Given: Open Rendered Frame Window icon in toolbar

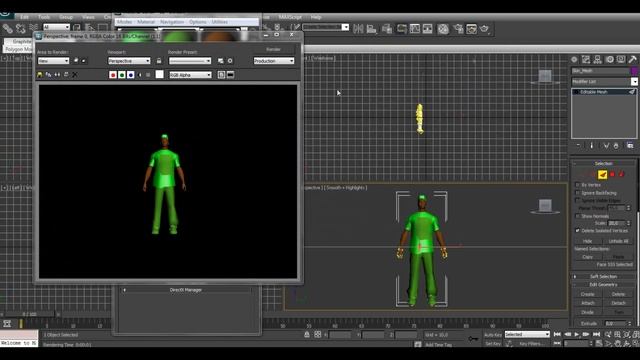Looking at the screenshot, I should (x=471, y=29).
